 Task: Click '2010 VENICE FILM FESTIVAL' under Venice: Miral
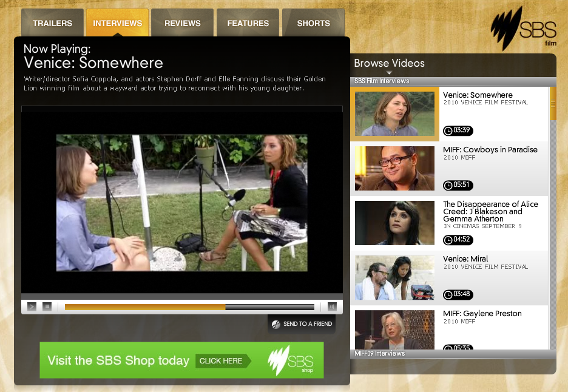click(485, 266)
